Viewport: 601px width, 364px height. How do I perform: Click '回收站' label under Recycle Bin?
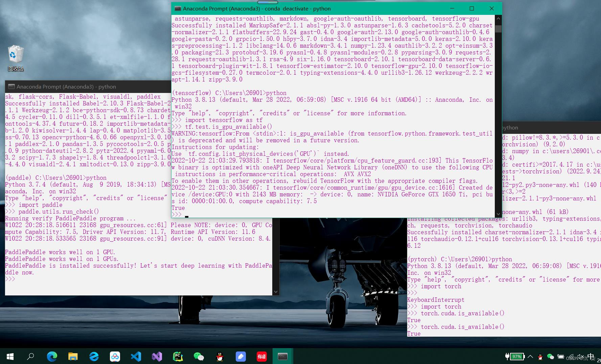pos(16,69)
